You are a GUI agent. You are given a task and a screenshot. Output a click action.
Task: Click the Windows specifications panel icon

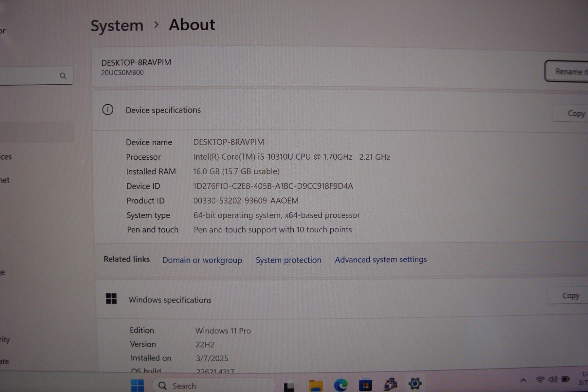[x=111, y=299]
